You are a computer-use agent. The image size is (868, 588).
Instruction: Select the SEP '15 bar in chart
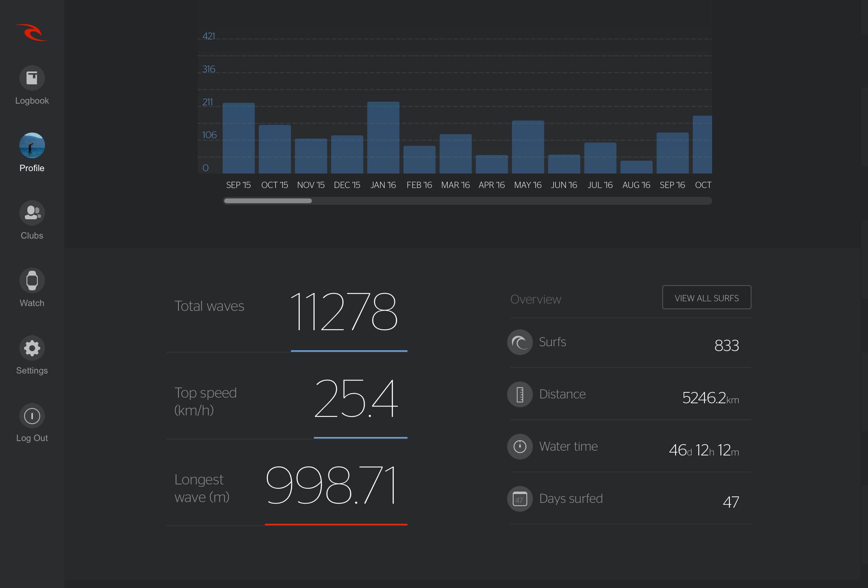point(238,138)
